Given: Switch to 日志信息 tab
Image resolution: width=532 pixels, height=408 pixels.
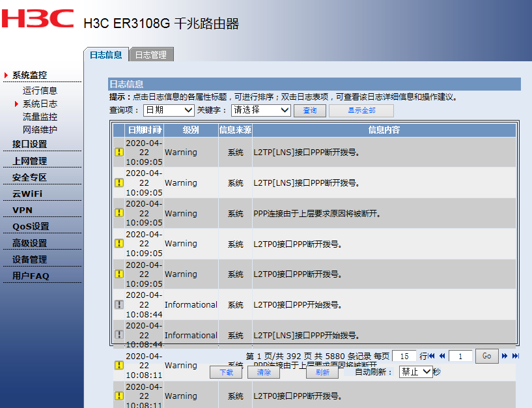Looking at the screenshot, I should coord(106,55).
